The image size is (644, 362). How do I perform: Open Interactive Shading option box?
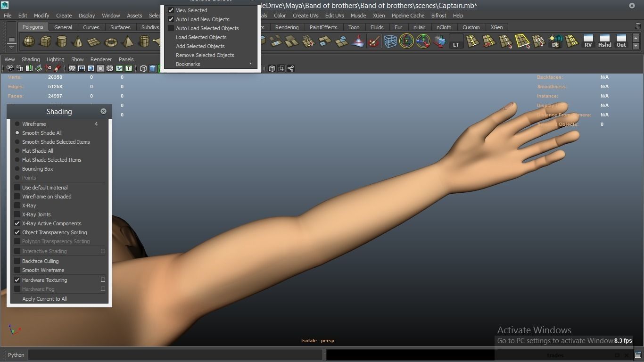pos(103,251)
